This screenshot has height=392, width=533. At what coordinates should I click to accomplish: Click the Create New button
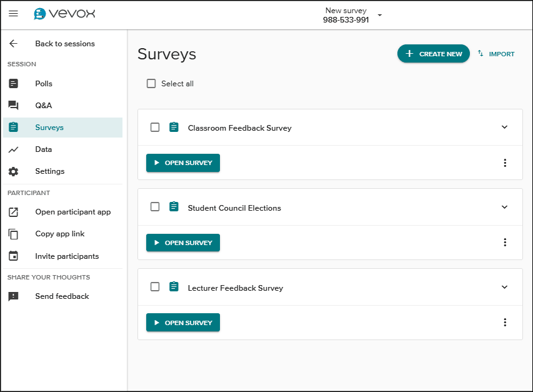[x=433, y=54]
